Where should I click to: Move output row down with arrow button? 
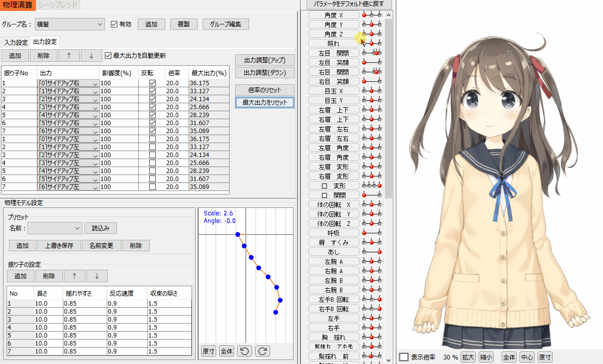(x=91, y=55)
